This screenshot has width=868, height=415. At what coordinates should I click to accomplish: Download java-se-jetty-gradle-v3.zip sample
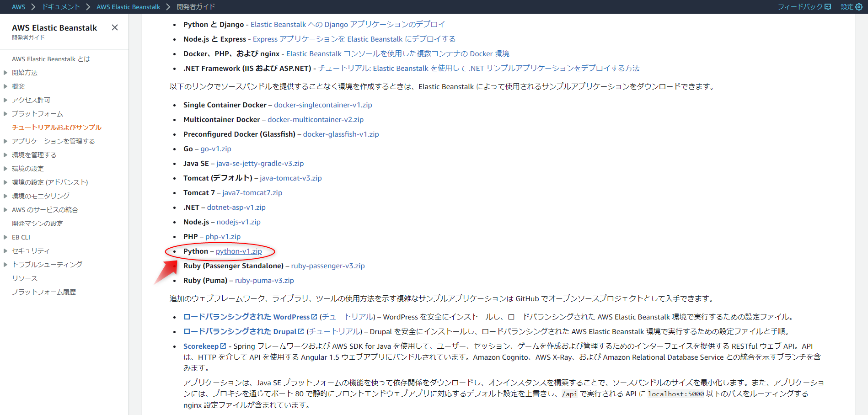[260, 164]
